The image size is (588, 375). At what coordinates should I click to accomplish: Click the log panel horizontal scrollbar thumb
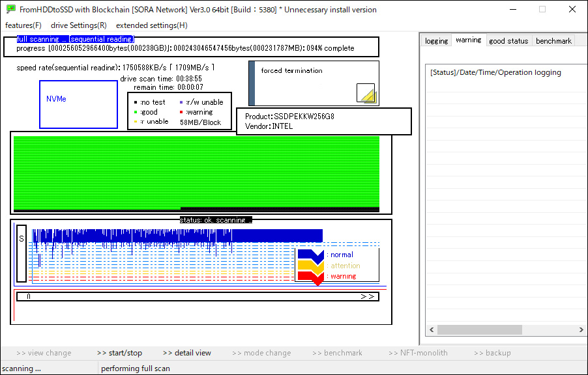coord(480,329)
